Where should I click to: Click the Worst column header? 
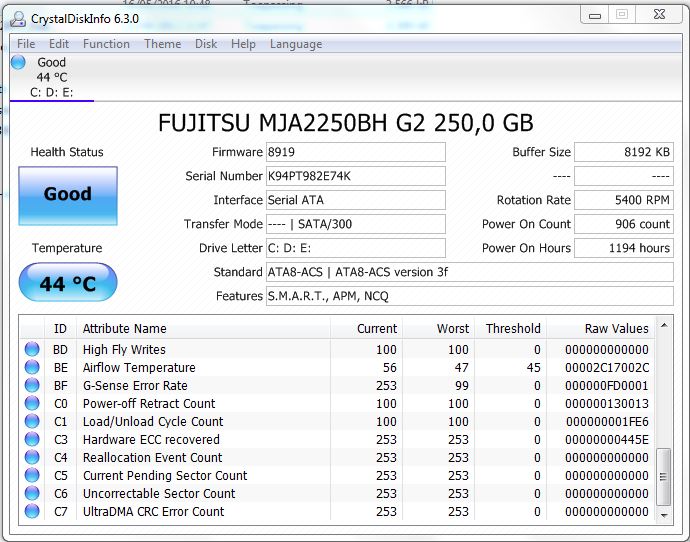pyautogui.click(x=438, y=328)
